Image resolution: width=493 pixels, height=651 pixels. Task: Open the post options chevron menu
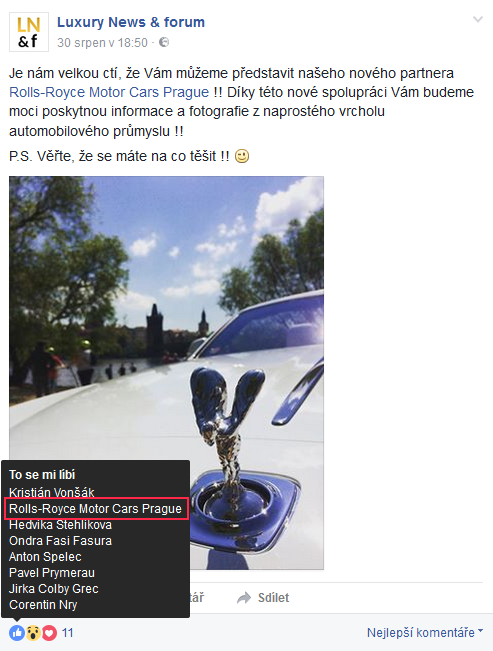pyautogui.click(x=478, y=19)
